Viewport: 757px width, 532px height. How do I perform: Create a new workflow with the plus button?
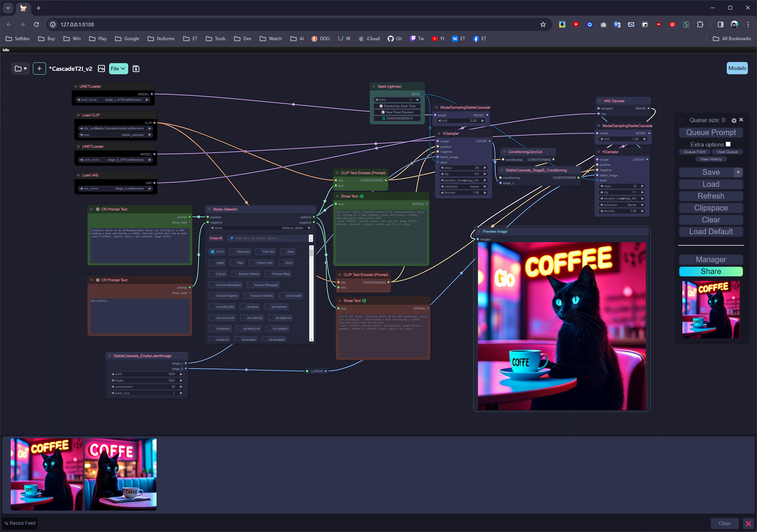point(39,69)
